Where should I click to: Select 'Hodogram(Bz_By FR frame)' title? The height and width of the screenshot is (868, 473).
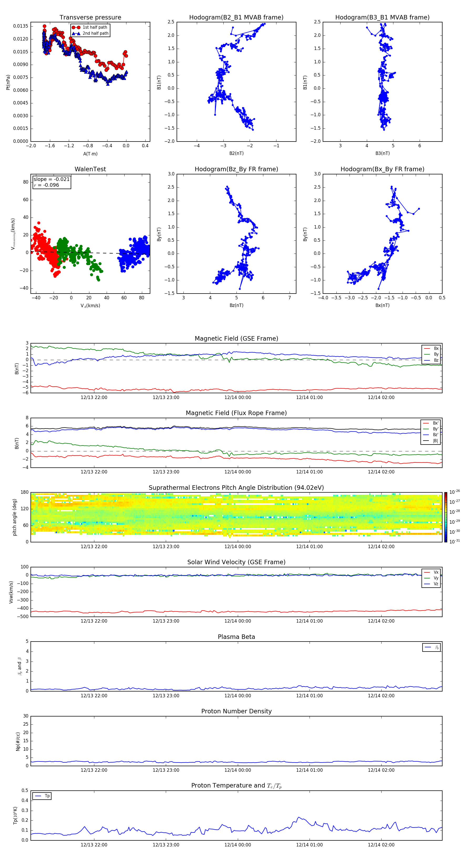coord(236,169)
